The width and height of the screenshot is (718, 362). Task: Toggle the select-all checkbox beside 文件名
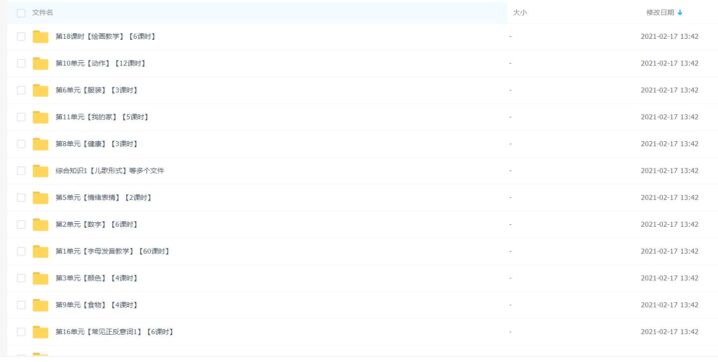pyautogui.click(x=21, y=13)
